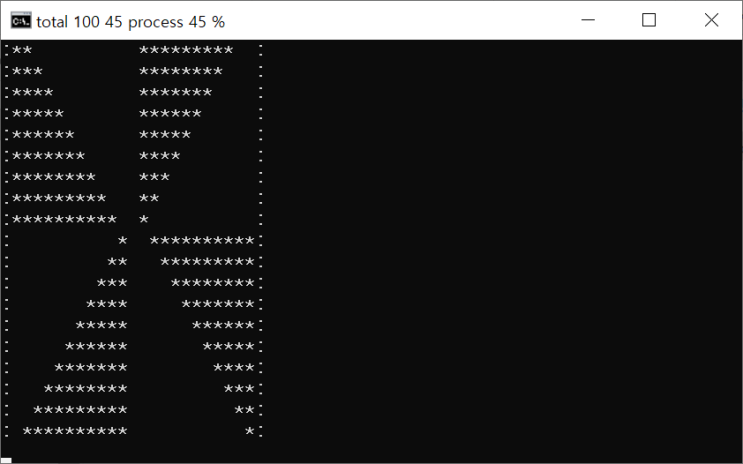Click the two asterisks on the second-to-last line's right
This screenshot has width=743, height=464.
pyautogui.click(x=244, y=411)
